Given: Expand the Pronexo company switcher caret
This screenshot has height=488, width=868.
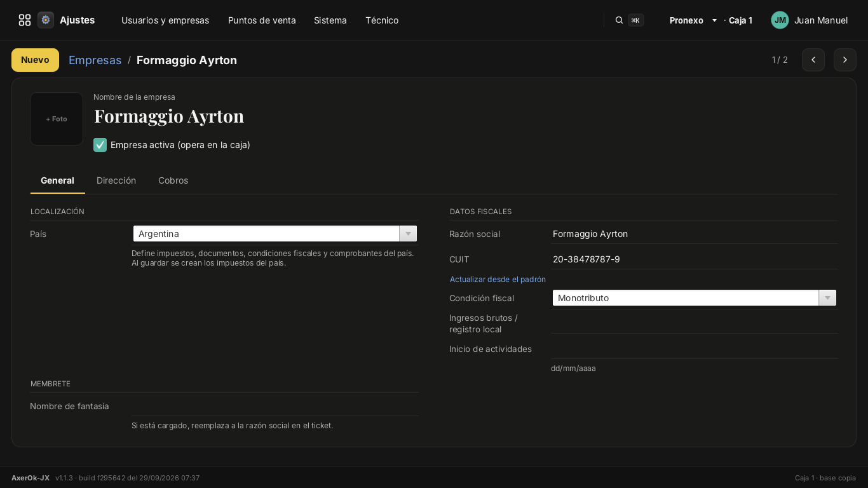Looking at the screenshot, I should coord(714,20).
